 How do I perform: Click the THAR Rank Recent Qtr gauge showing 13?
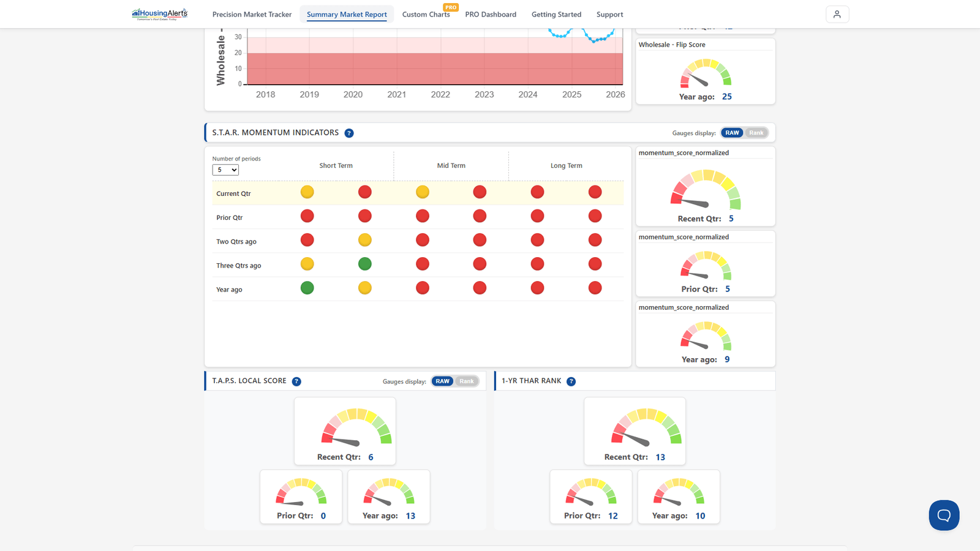coord(646,427)
